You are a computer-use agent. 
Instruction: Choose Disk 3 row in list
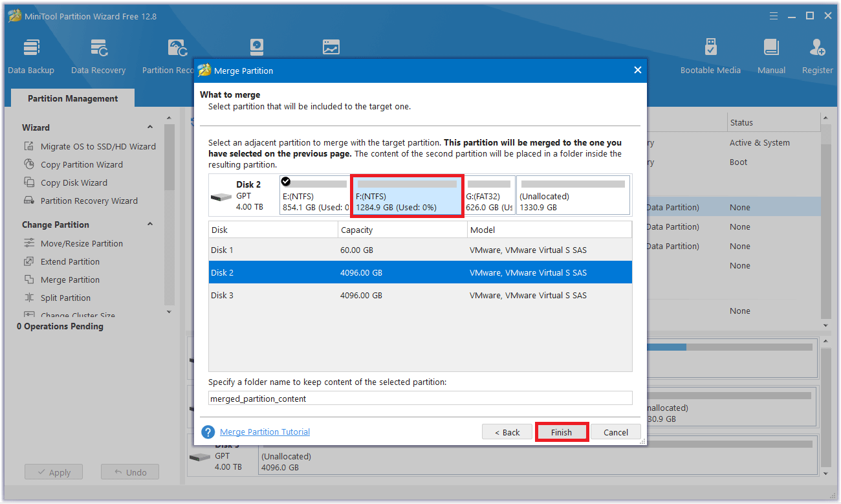420,295
